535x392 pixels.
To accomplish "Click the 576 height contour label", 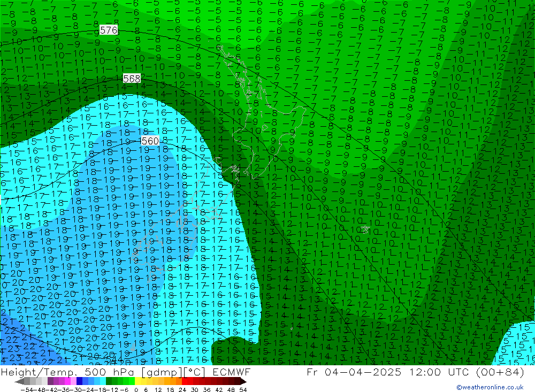I will [x=109, y=30].
